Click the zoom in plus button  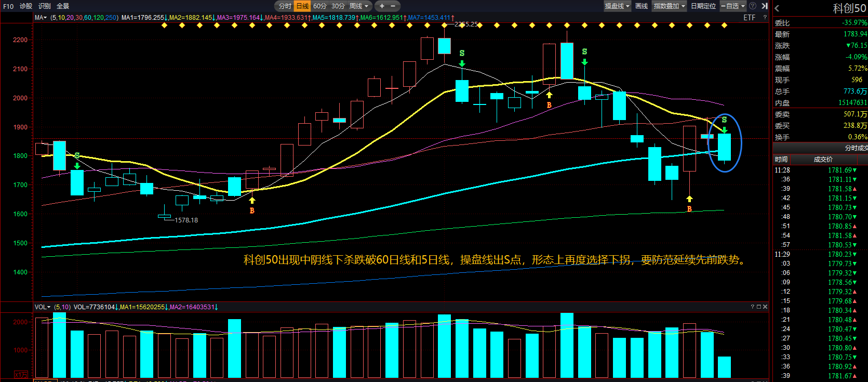(x=382, y=6)
